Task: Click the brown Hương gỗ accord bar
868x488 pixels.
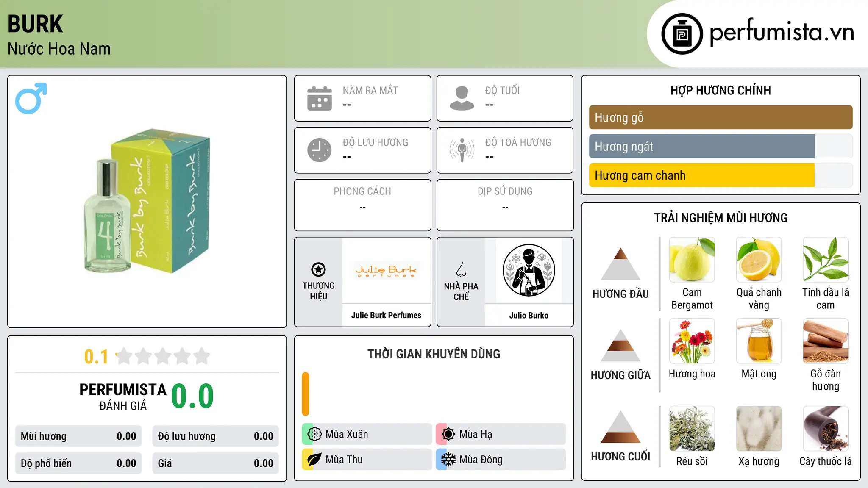Action: [x=721, y=117]
